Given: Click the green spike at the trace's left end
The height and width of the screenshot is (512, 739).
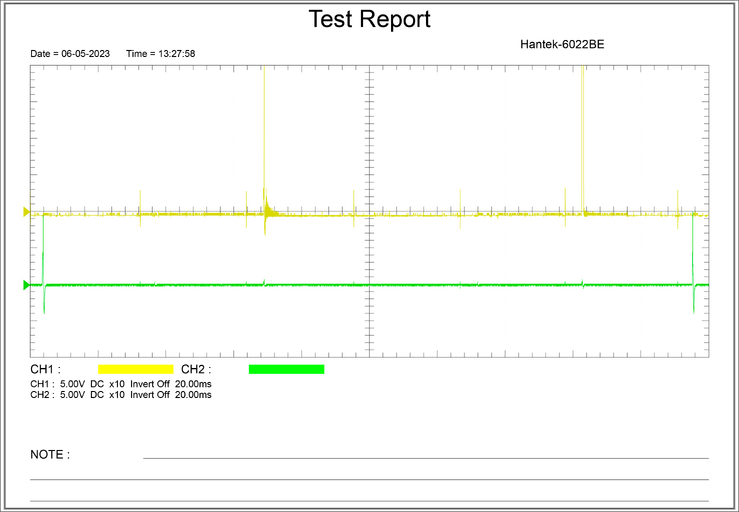Looking at the screenshot, I should pos(44,260).
